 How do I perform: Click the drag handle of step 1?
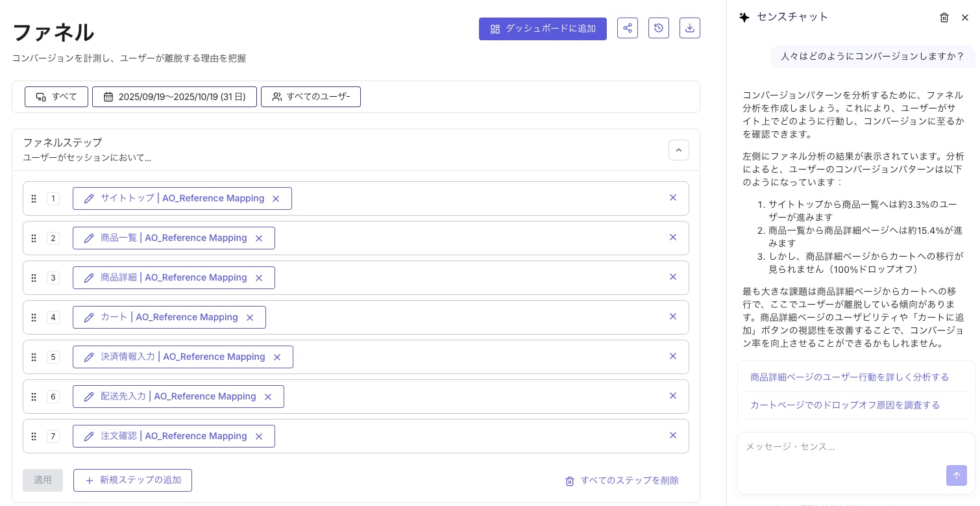pyautogui.click(x=34, y=199)
